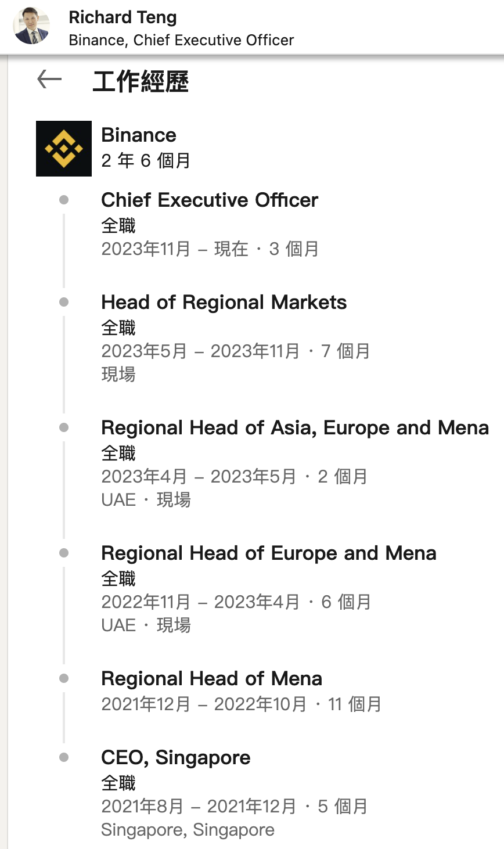Click the Binance company logo
The image size is (504, 849).
(64, 149)
